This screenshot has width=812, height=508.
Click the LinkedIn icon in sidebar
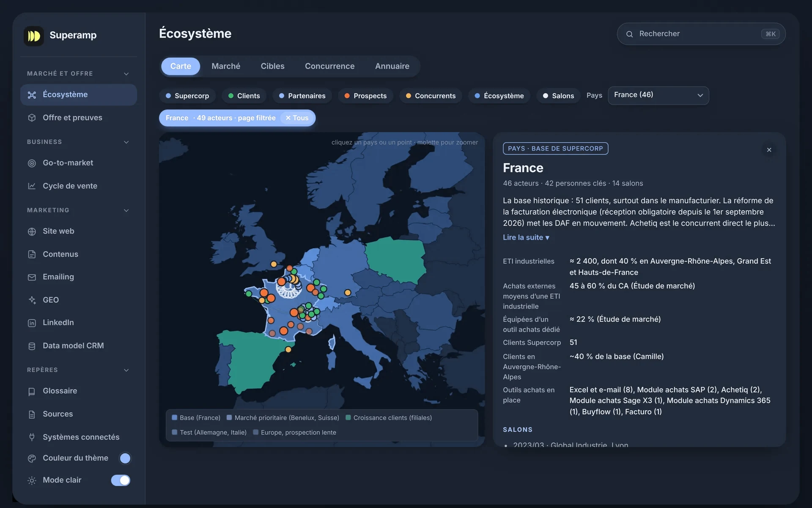(32, 323)
